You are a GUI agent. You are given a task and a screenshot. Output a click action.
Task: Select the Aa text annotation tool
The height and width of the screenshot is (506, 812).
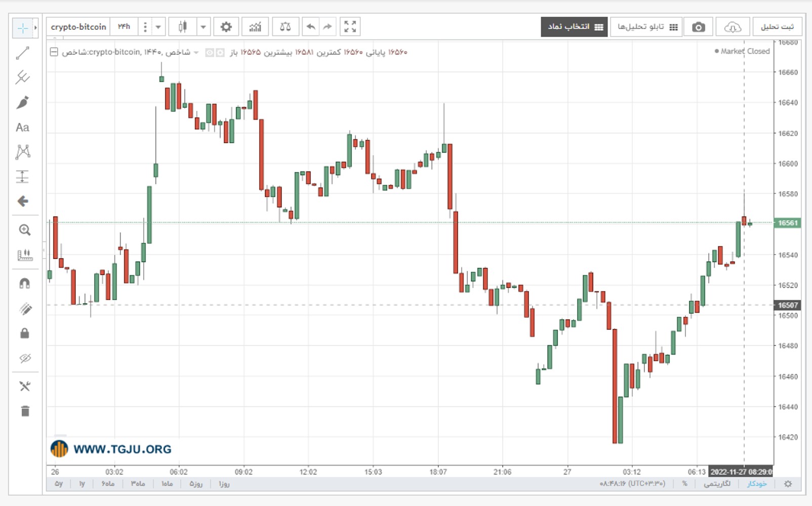23,128
